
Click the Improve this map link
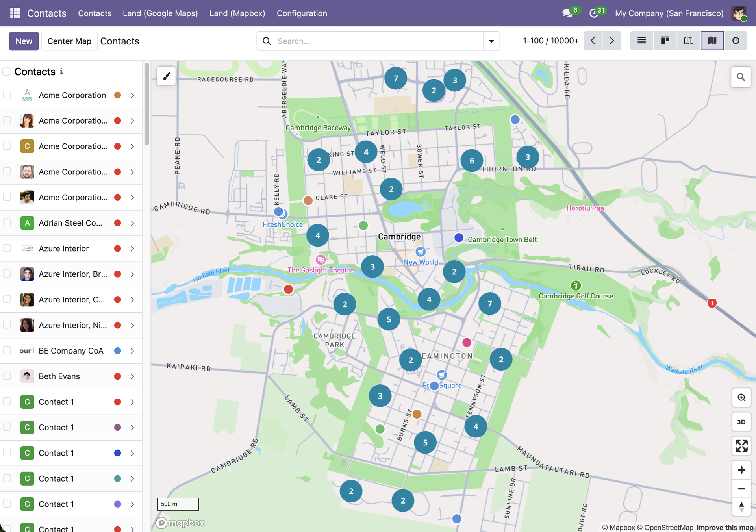point(724,527)
